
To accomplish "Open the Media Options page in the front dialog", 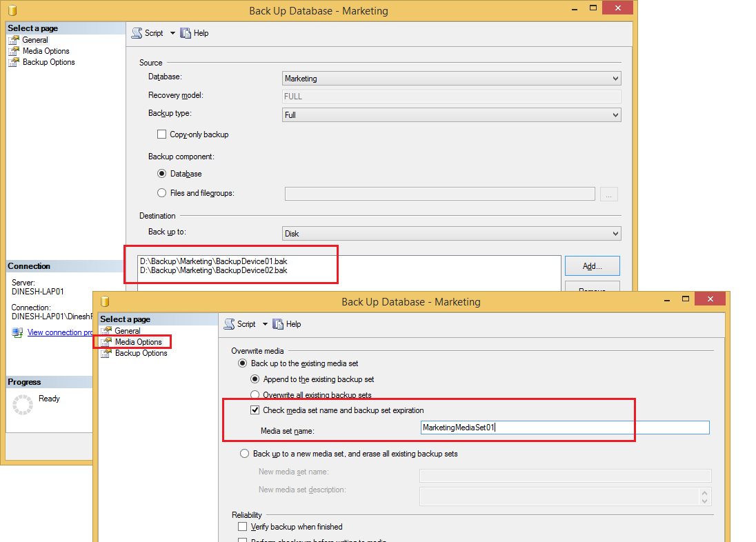I will (137, 341).
